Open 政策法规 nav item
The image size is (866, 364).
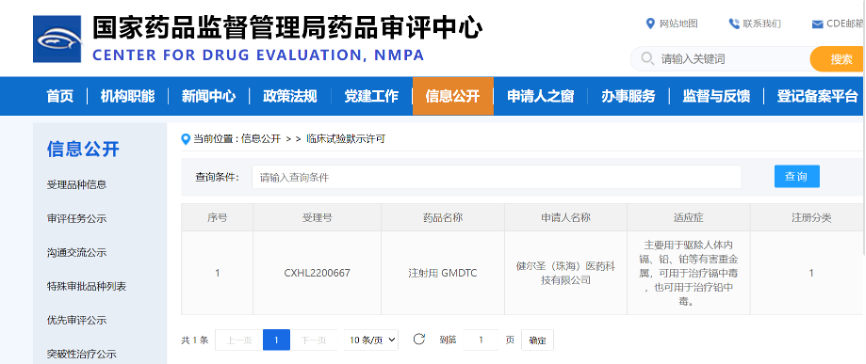point(290,96)
